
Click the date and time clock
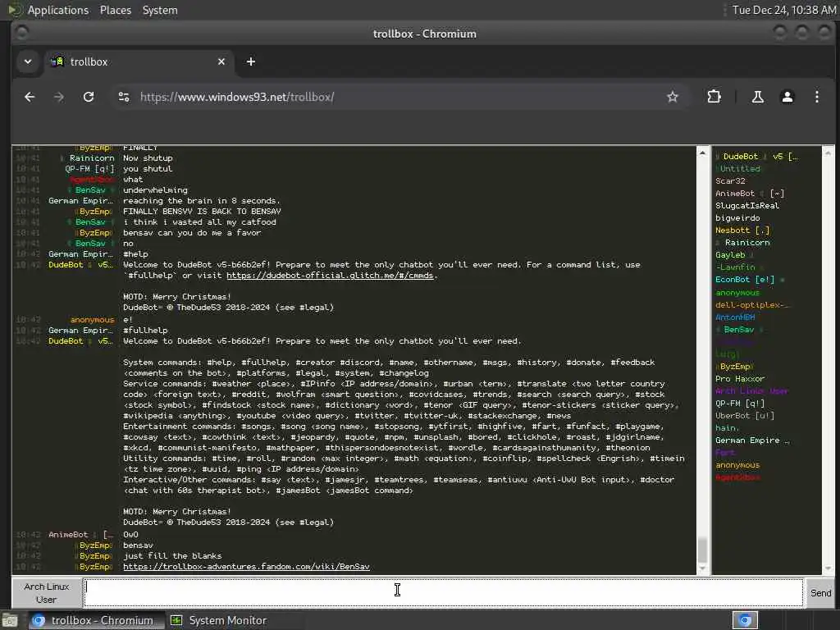[783, 10]
